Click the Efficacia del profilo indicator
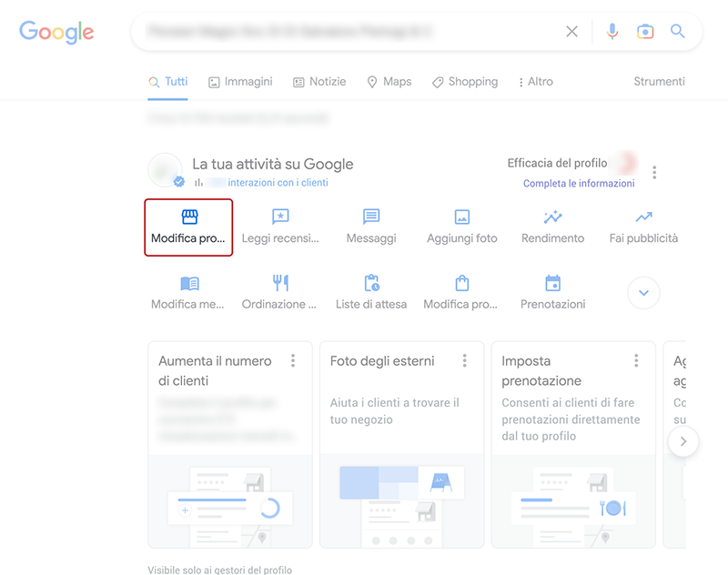Viewport: 728px width, 575px height. click(572, 164)
